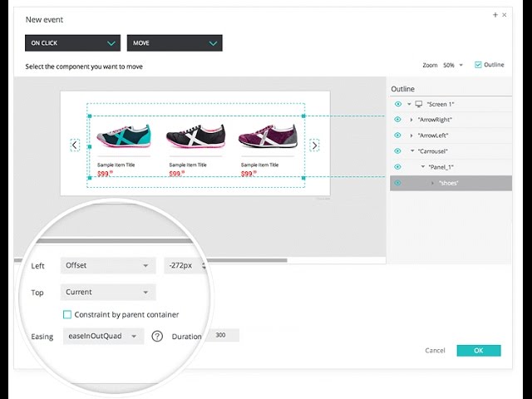Open the ON CLICK trigger dropdown

(72, 43)
